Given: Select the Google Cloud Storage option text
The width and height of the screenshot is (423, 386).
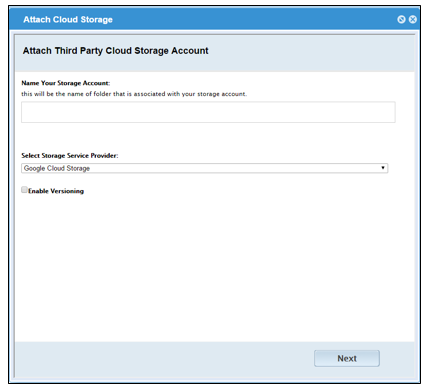Looking at the screenshot, I should pos(57,168).
